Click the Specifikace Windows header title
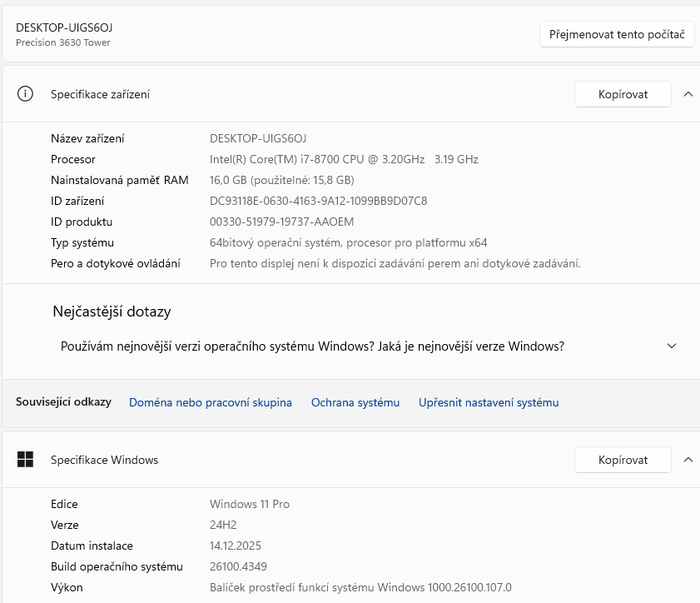The width and height of the screenshot is (700, 603). coord(104,460)
